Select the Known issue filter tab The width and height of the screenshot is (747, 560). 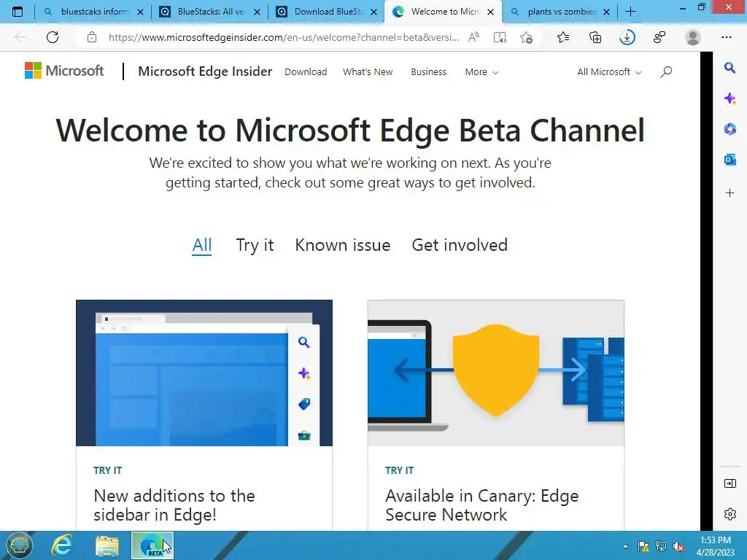343,245
